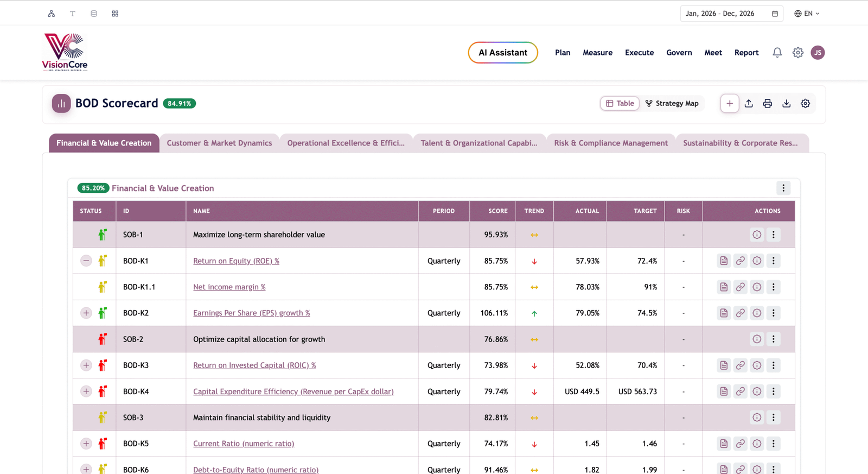The height and width of the screenshot is (474, 868).
Task: Open Net income margin % link
Action: click(x=229, y=287)
